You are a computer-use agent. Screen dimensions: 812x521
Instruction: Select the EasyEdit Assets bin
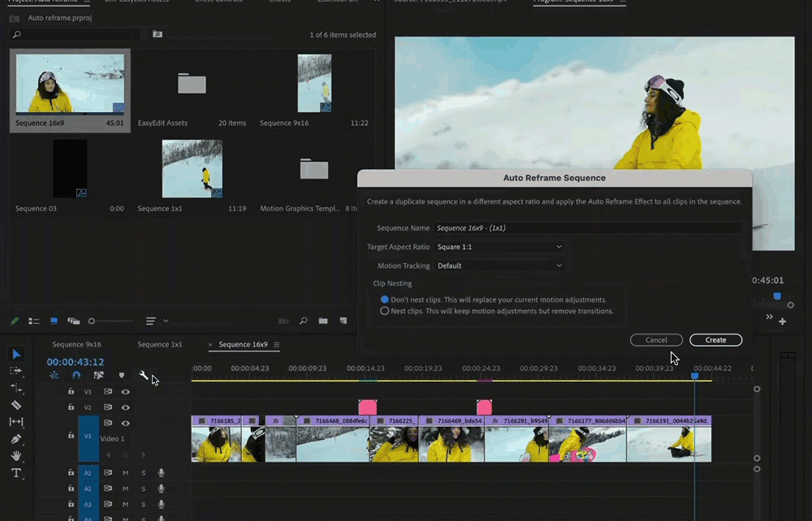coord(192,84)
